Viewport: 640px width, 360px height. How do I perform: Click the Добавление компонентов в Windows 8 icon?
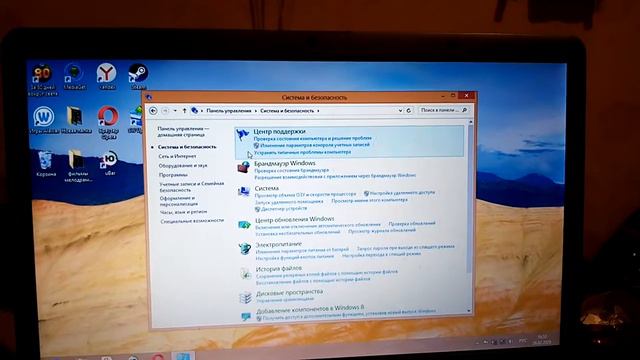tap(246, 316)
